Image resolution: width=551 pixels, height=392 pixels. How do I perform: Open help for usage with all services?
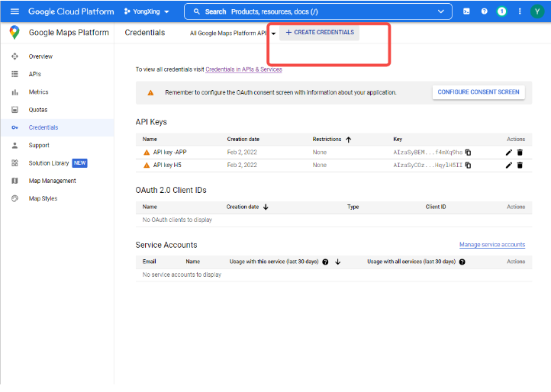[x=462, y=262]
